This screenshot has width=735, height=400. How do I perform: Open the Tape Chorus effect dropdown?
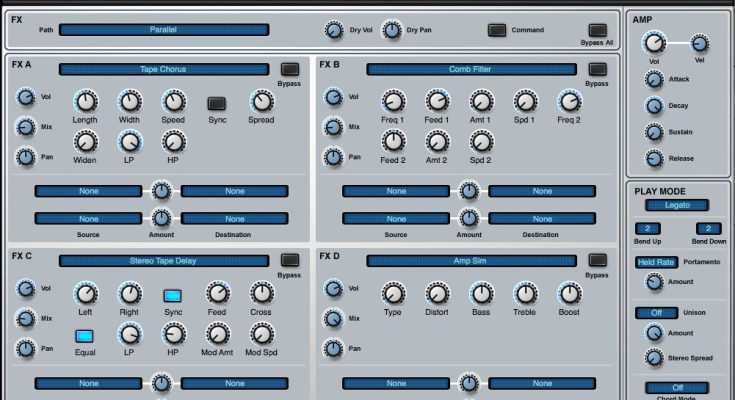[164, 70]
